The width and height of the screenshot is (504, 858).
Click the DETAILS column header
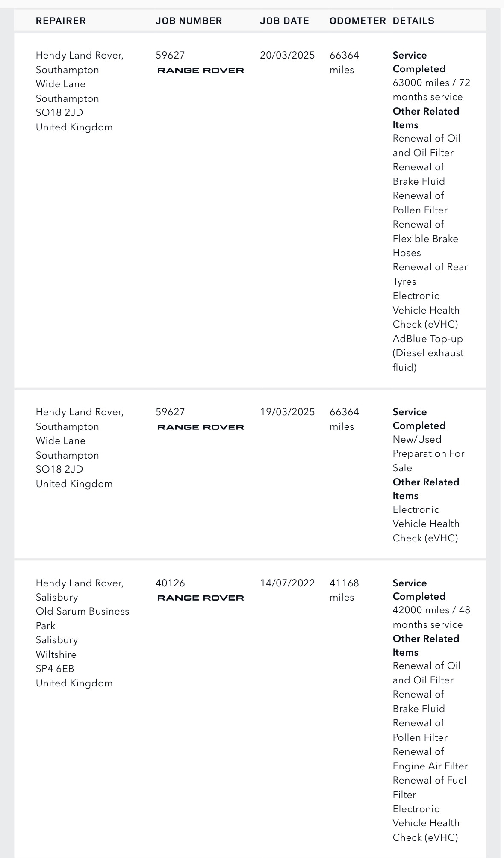click(x=413, y=21)
